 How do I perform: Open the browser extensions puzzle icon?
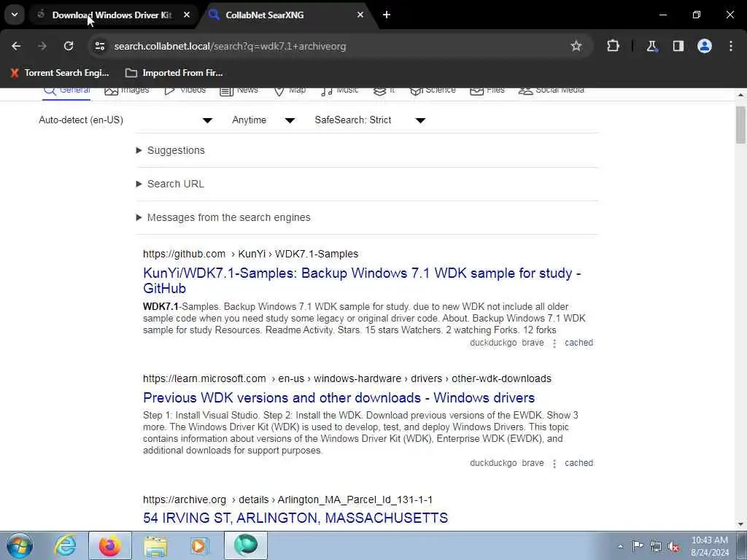(x=613, y=46)
